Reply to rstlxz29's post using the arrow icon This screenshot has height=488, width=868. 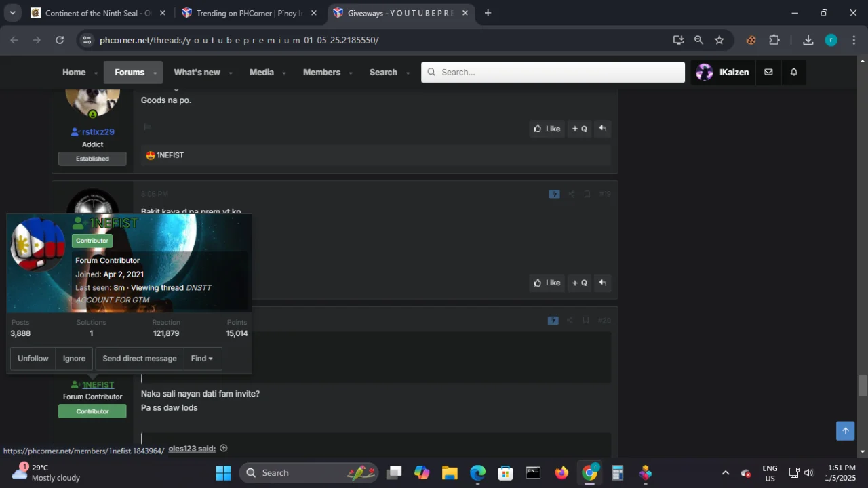click(602, 129)
